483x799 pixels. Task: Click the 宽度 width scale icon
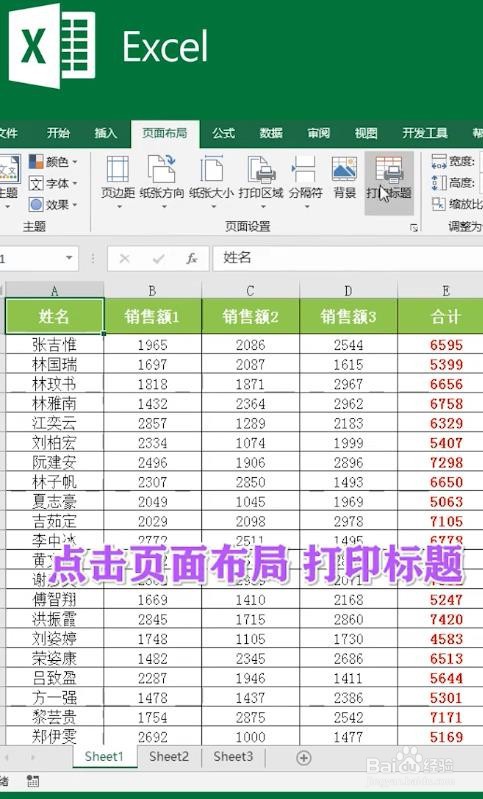click(x=439, y=162)
